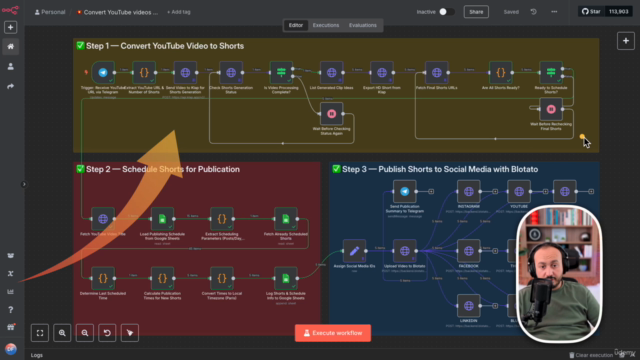Click the zoom in canvas button
The width and height of the screenshot is (640, 360).
click(x=62, y=333)
